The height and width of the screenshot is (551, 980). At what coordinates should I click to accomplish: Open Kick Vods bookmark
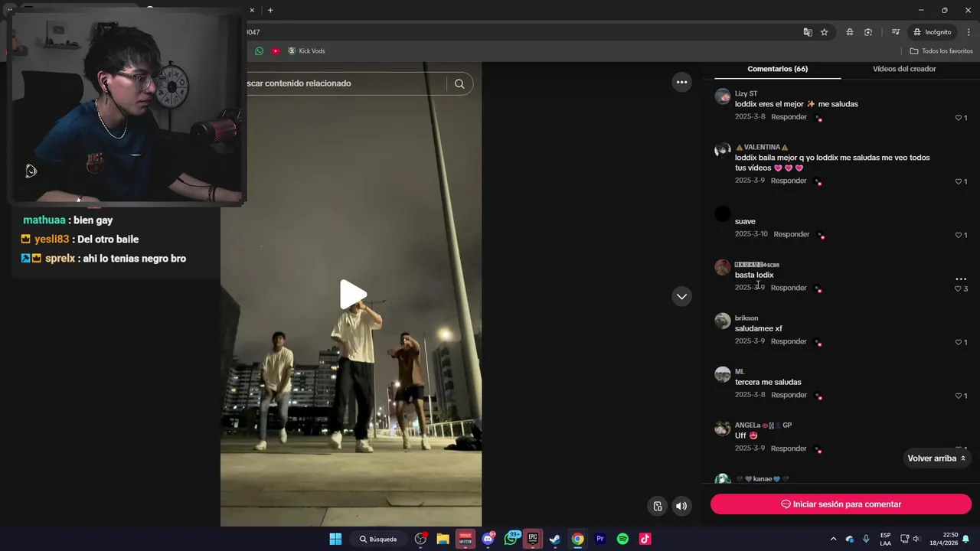point(306,51)
